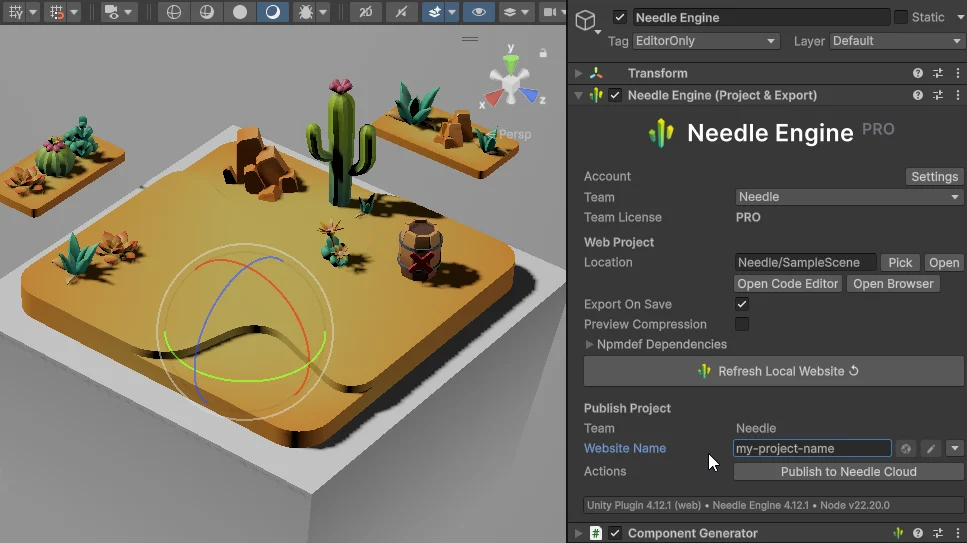This screenshot has height=543, width=967.
Task: Collapse Needle Engine (Project & Export) component
Action: [x=578, y=95]
